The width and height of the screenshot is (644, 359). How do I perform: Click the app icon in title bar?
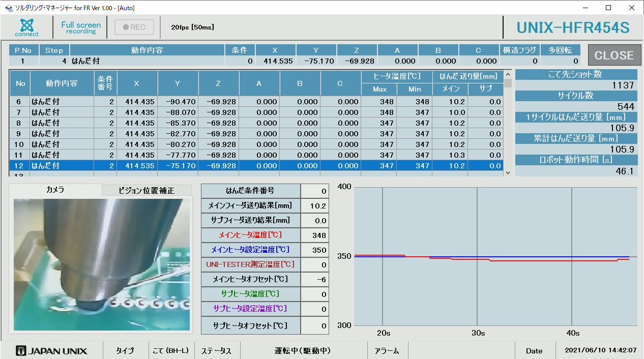pyautogui.click(x=8, y=8)
